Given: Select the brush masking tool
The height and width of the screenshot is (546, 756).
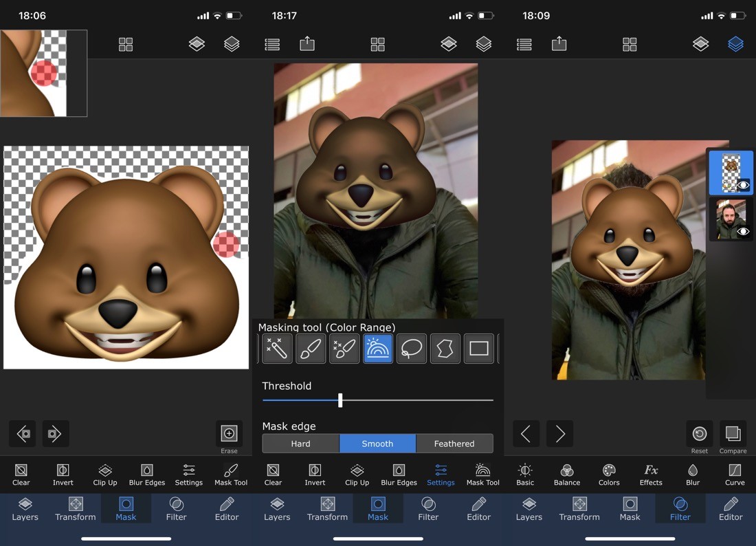Looking at the screenshot, I should click(x=311, y=348).
